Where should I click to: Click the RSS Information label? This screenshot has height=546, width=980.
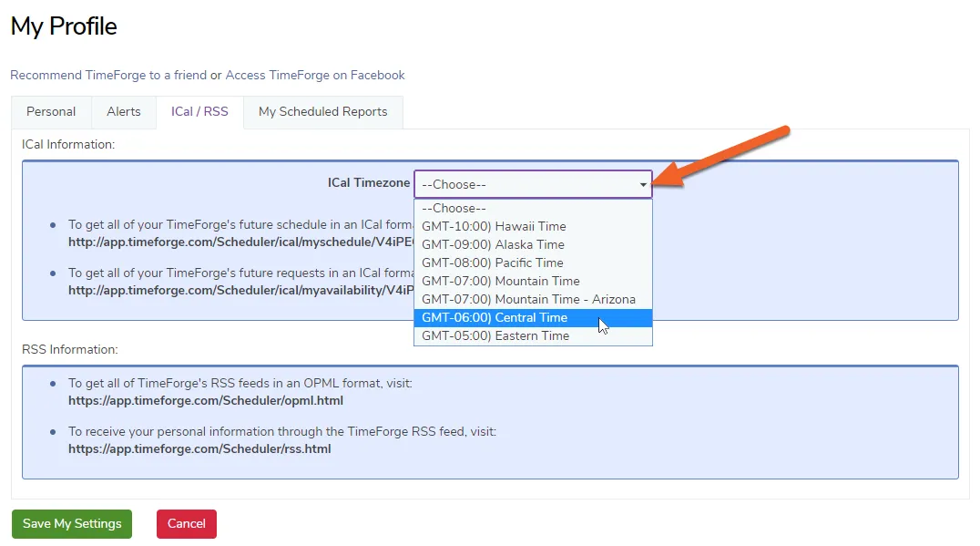pos(70,350)
